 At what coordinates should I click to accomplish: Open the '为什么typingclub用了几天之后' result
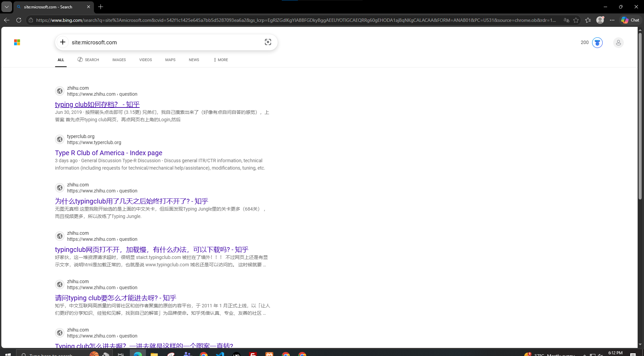tap(131, 201)
